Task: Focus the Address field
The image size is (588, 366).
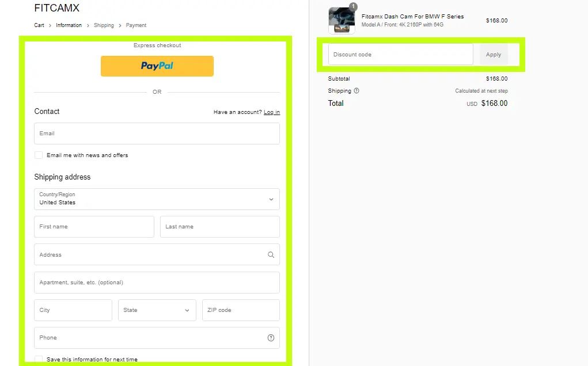Action: (157, 255)
